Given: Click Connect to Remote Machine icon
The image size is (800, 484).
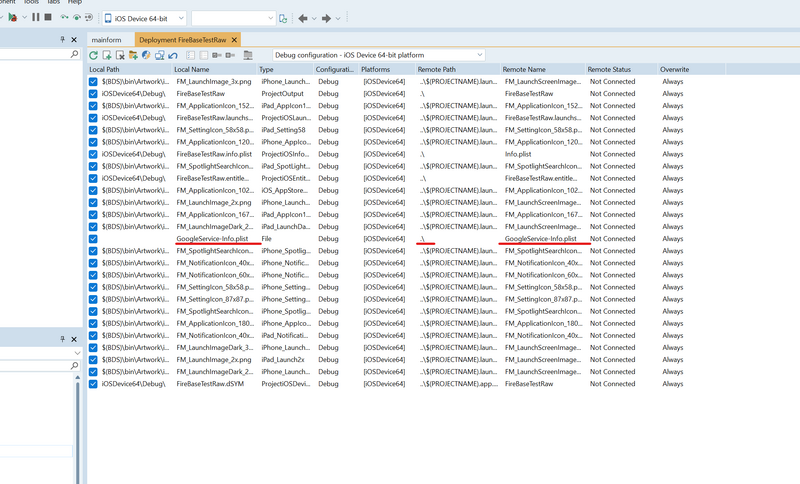Looking at the screenshot, I should tap(160, 55).
